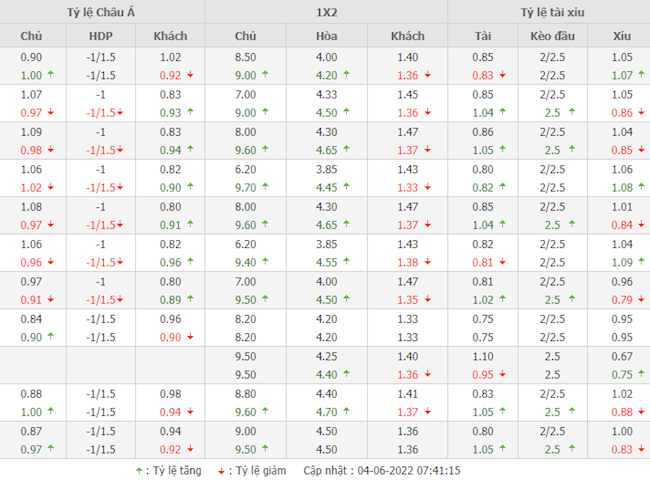This screenshot has width=650, height=481.
Task: Click the Xỉu column header
Action: tap(622, 36)
